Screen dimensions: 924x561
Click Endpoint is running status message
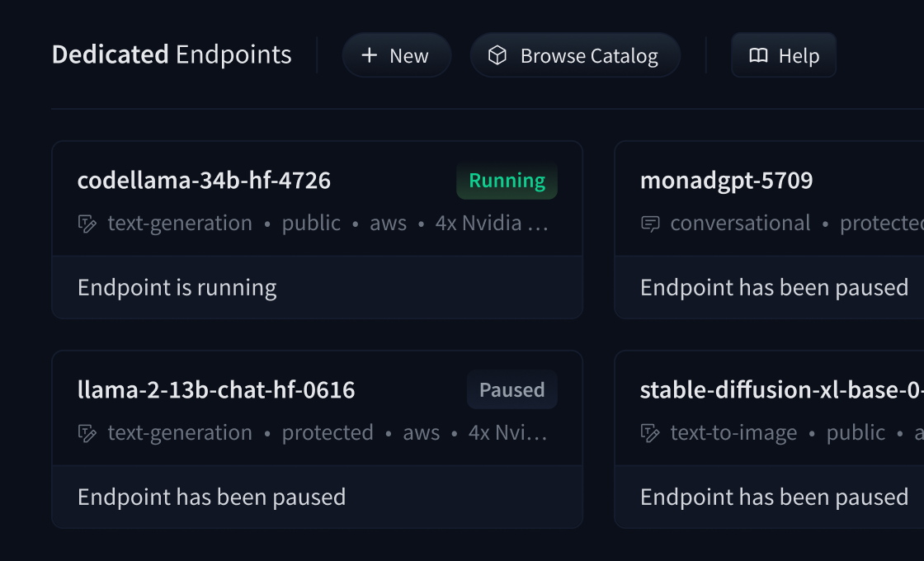(177, 286)
